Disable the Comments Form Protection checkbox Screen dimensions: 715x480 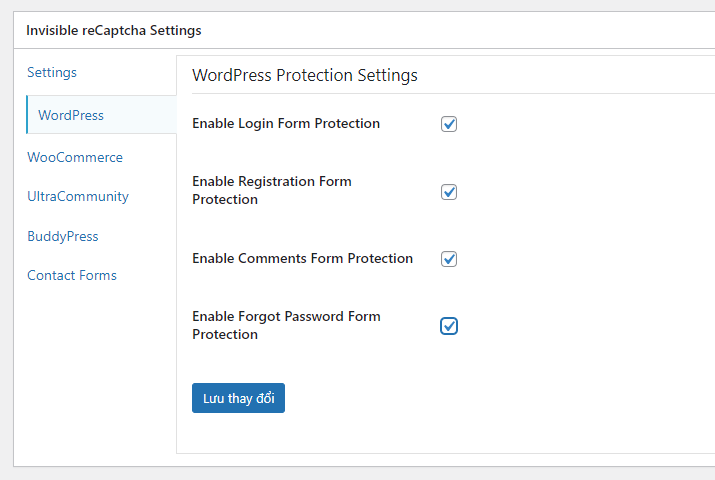tap(449, 259)
